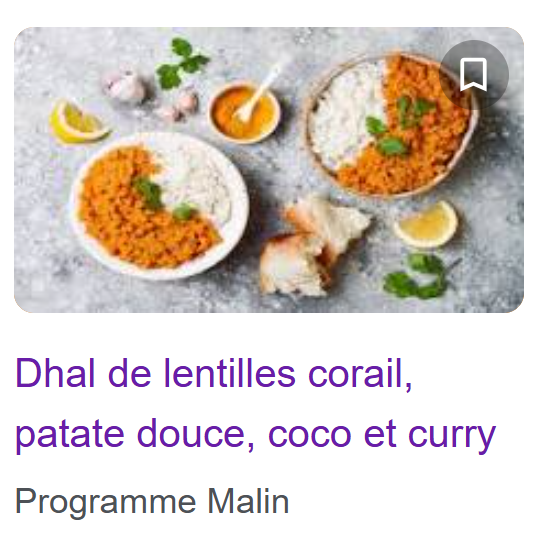This screenshot has height=541, width=543.
Task: Click the coriander leaves above the garlic
Action: pos(182,62)
